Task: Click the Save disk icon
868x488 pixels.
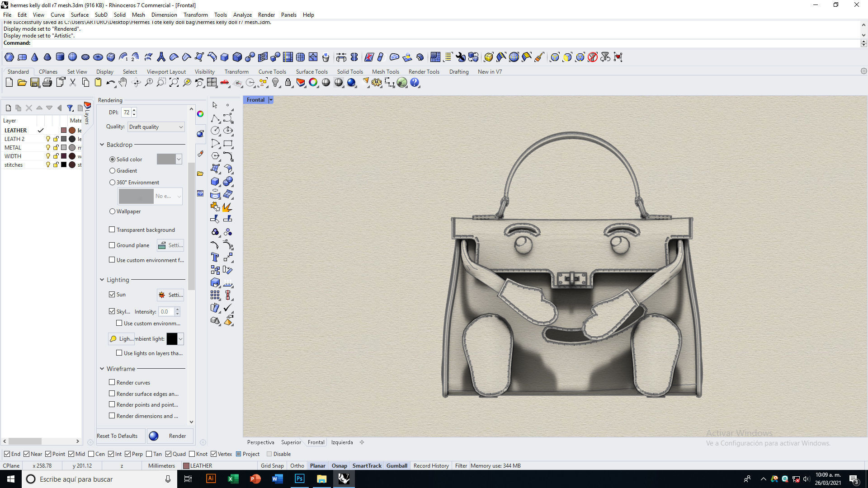Action: click(34, 82)
